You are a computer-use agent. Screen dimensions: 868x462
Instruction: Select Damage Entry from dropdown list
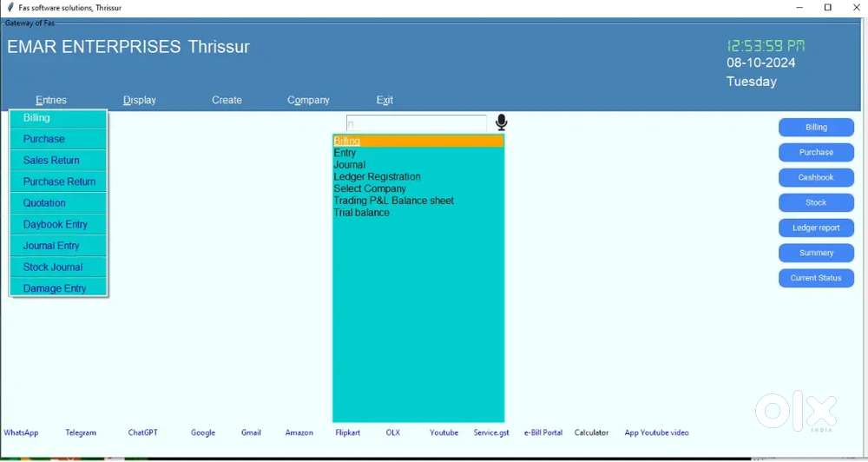(55, 288)
